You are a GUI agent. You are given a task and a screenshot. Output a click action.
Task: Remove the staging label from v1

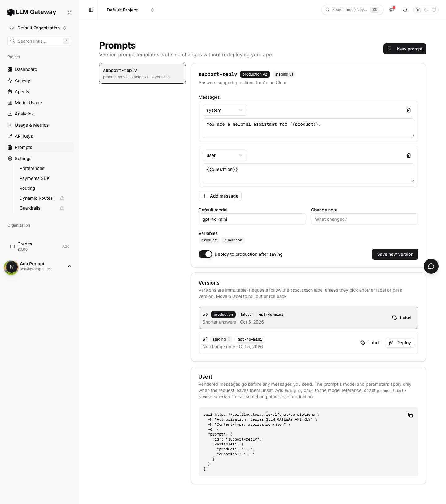point(229,339)
